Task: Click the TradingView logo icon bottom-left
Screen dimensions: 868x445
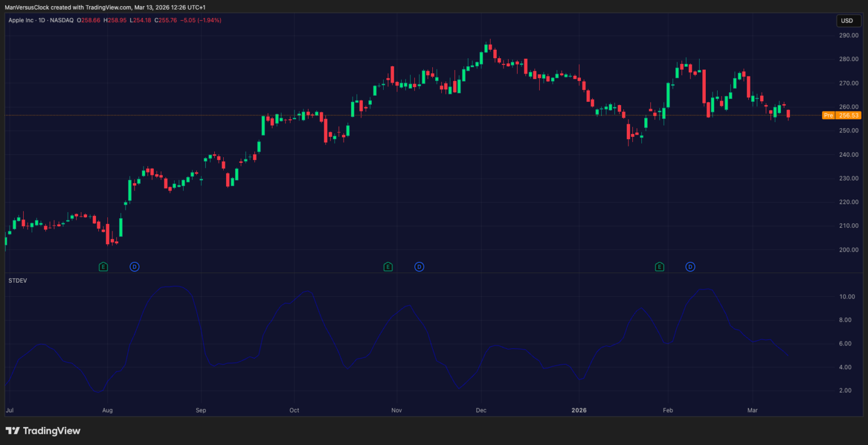Action: [12, 430]
